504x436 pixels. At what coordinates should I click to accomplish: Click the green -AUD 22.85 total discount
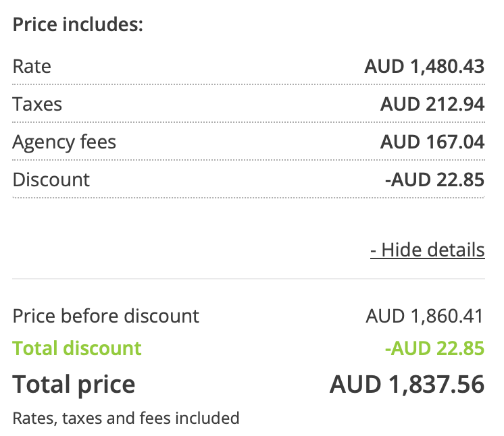coord(434,348)
